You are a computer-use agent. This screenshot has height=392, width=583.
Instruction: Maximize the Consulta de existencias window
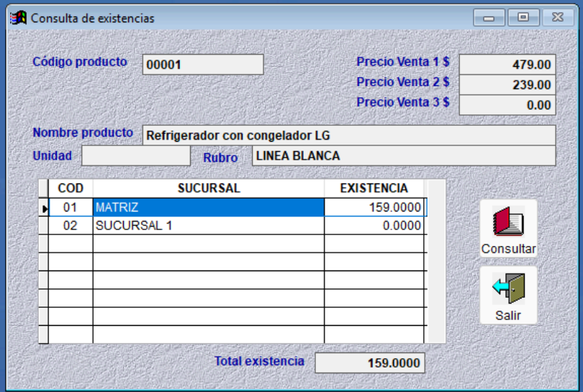coord(523,17)
